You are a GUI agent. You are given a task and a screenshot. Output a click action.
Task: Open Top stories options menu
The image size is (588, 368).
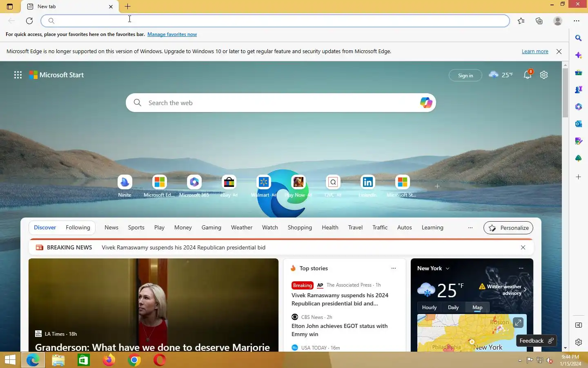click(x=394, y=268)
